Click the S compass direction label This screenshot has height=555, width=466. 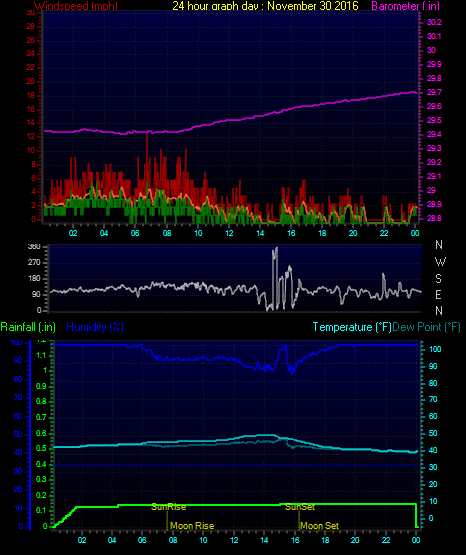click(x=438, y=279)
